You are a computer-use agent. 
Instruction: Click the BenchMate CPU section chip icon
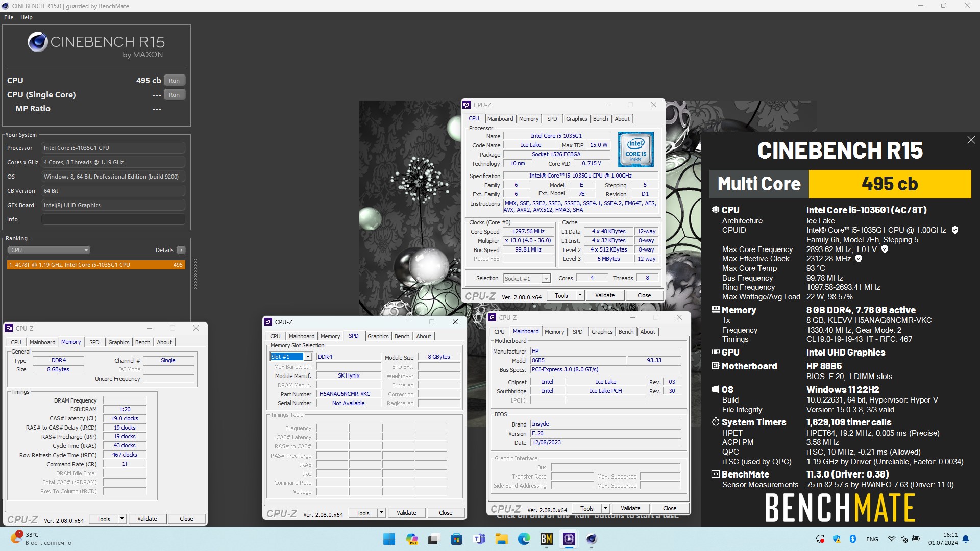716,210
